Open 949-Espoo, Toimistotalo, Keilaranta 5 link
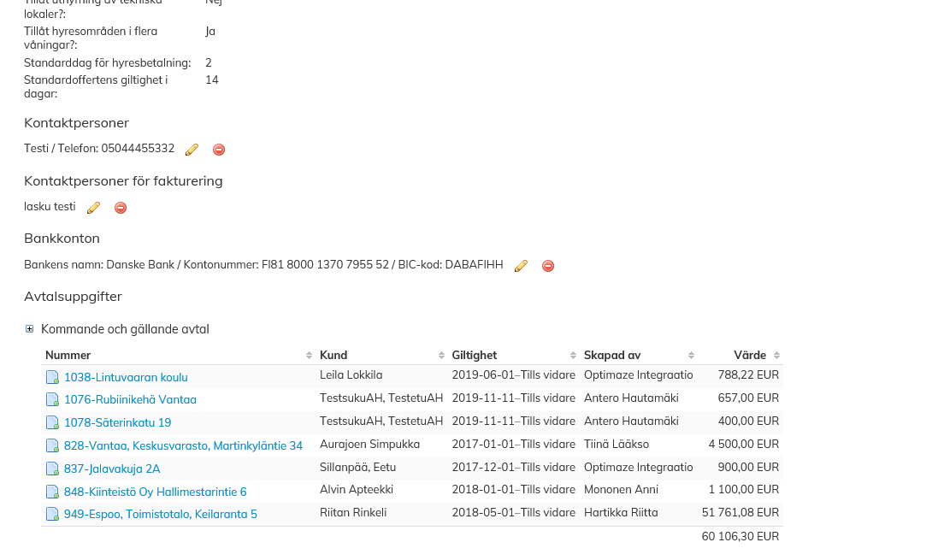The height and width of the screenshot is (560, 944). click(160, 514)
